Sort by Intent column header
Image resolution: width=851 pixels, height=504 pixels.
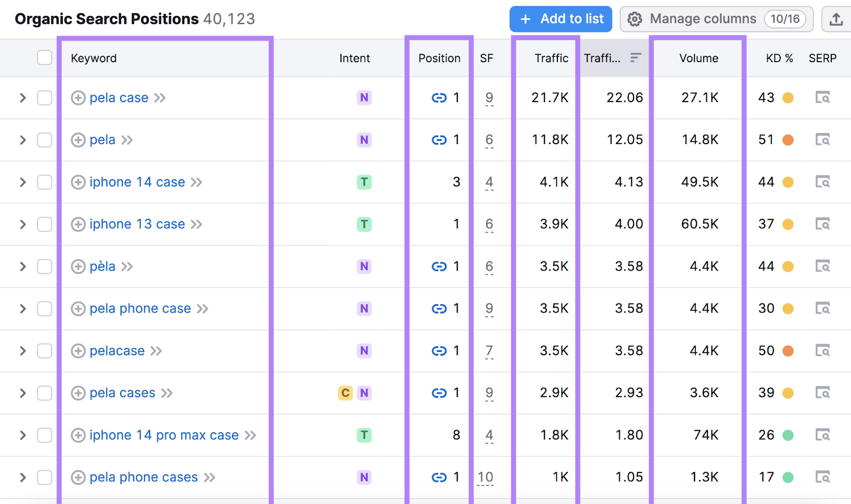[x=355, y=58]
